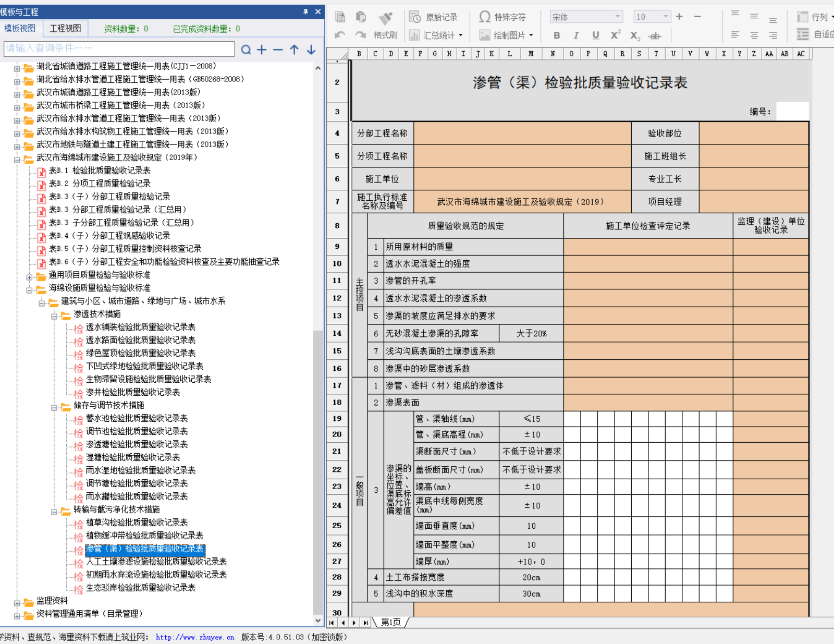Click the query search input field
834x644 pixels.
click(x=119, y=48)
